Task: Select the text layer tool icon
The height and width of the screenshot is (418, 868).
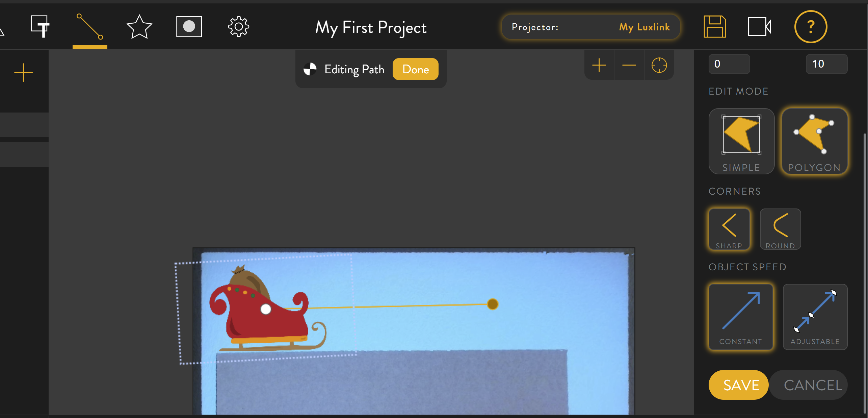Action: (x=40, y=26)
